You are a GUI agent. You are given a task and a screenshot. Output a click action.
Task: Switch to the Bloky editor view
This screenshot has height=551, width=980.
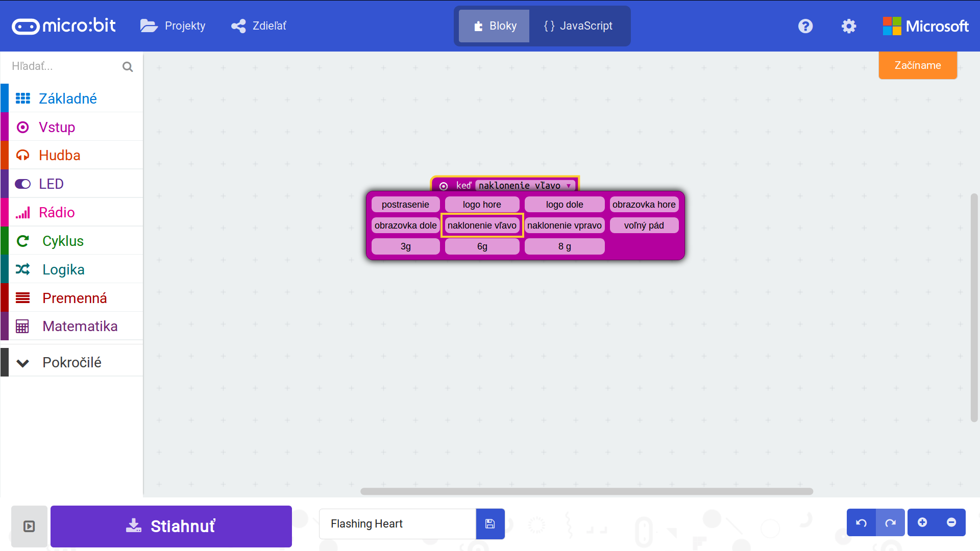[494, 26]
